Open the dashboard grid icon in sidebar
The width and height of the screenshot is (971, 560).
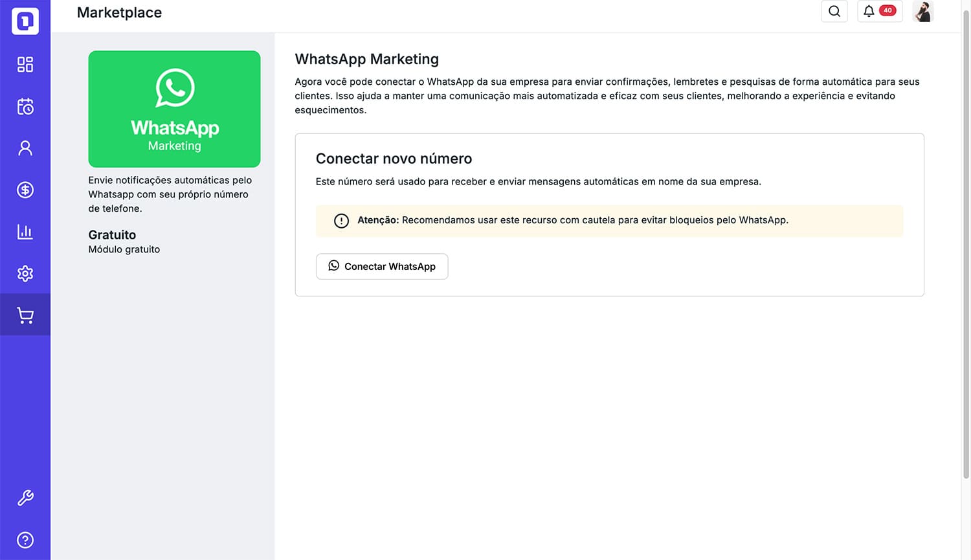[x=25, y=64]
